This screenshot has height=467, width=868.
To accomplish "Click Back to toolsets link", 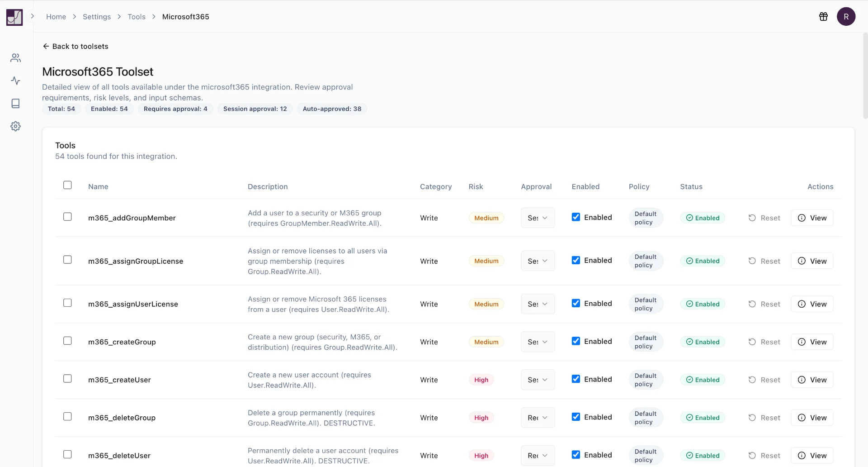I will pos(75,46).
